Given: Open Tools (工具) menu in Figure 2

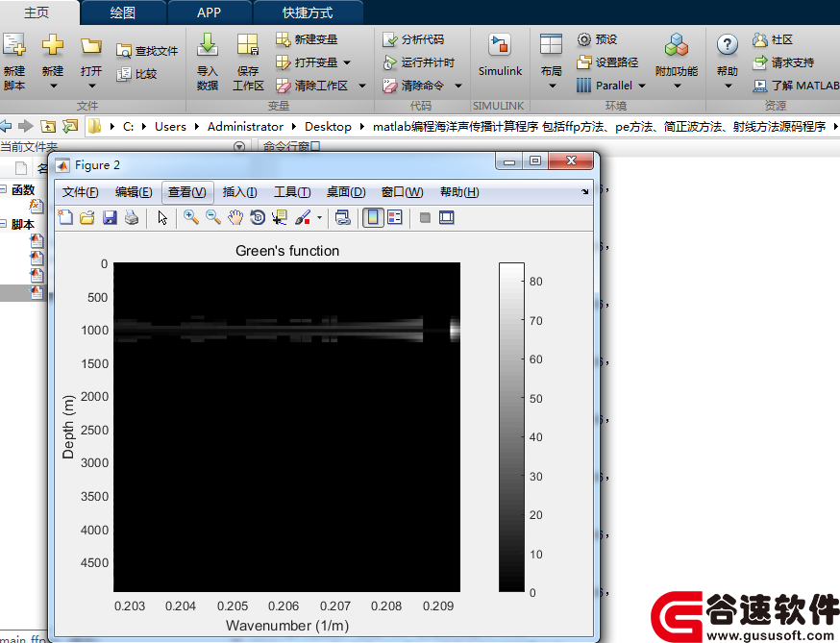Looking at the screenshot, I should click(x=292, y=192).
